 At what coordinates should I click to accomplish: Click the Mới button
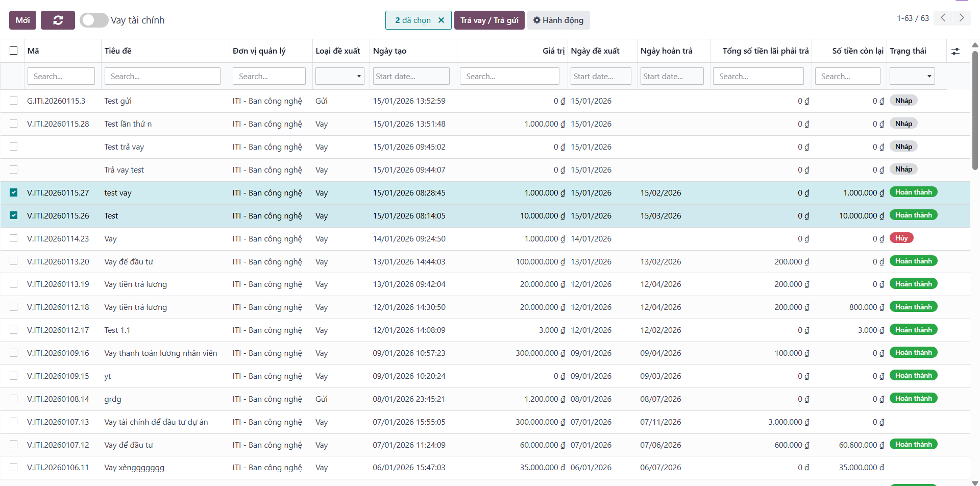pyautogui.click(x=22, y=20)
